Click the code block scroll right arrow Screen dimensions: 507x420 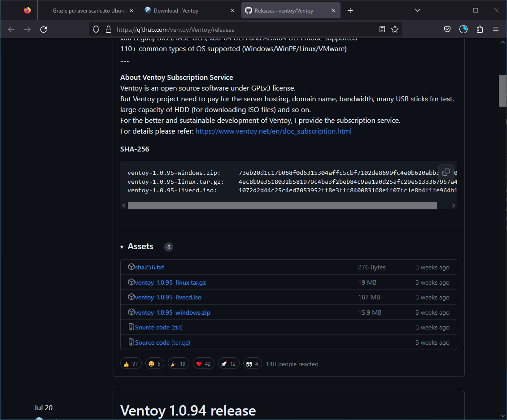(x=453, y=205)
